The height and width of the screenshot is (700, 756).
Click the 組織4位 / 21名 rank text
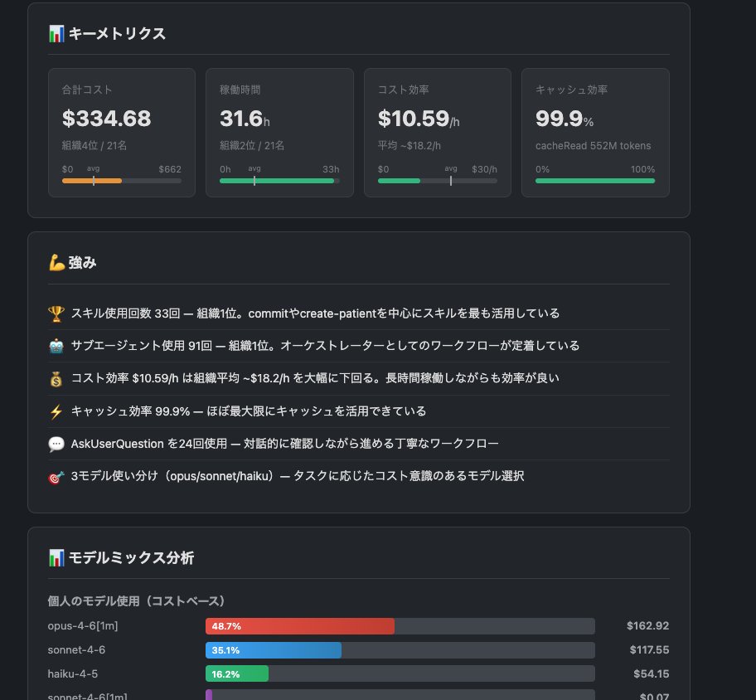click(94, 146)
